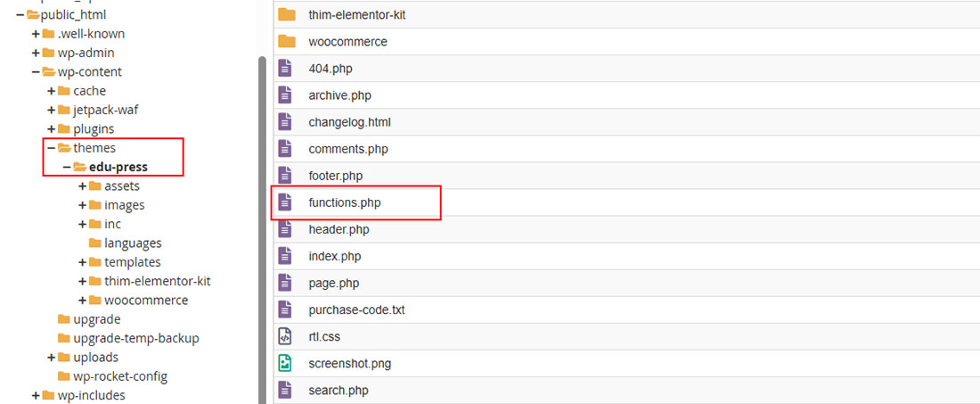This screenshot has width=980, height=404.
Task: Click the 404.php file icon
Action: coord(285,68)
